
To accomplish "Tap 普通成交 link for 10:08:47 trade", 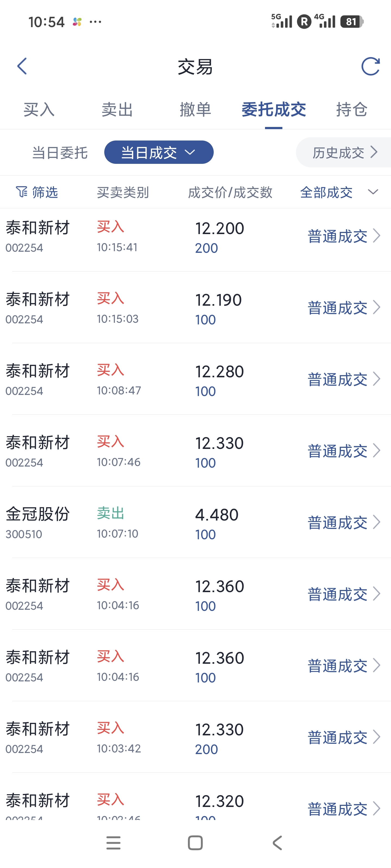I will point(337,379).
